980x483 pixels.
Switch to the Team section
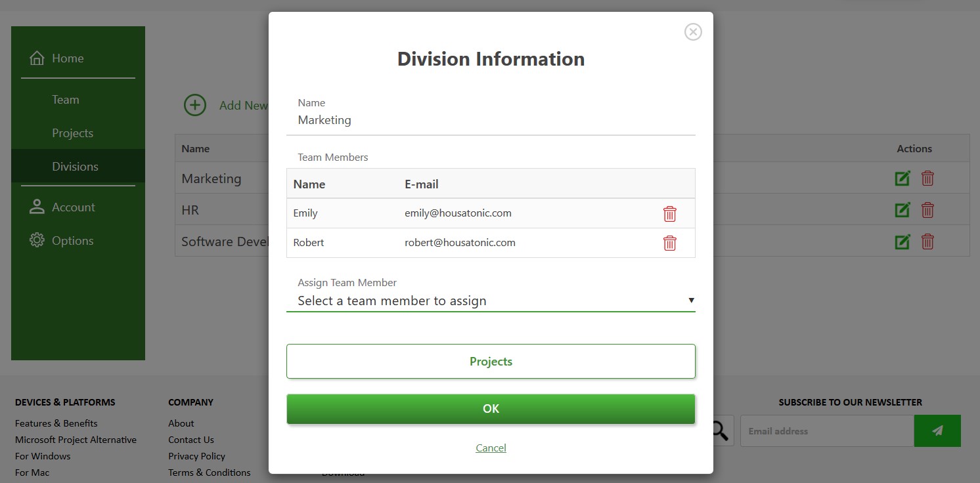(65, 99)
